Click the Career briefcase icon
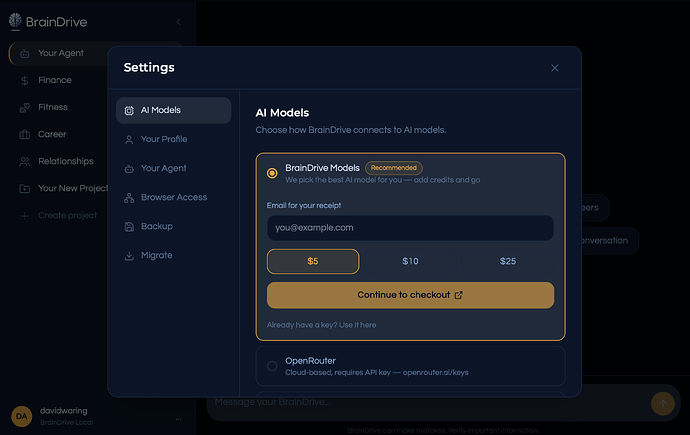Screen dimensions: 690x435 tap(25, 135)
